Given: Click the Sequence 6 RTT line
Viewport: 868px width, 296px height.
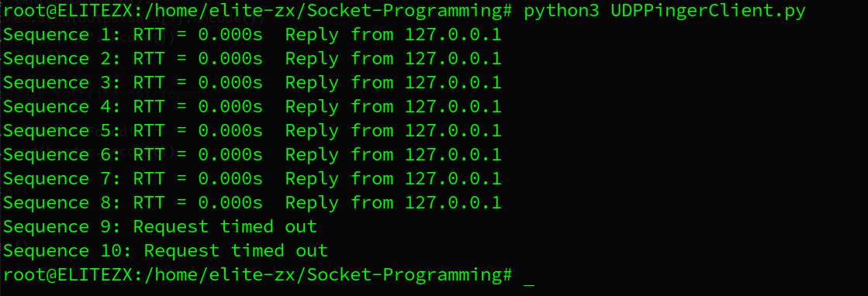Looking at the screenshot, I should click(252, 155).
